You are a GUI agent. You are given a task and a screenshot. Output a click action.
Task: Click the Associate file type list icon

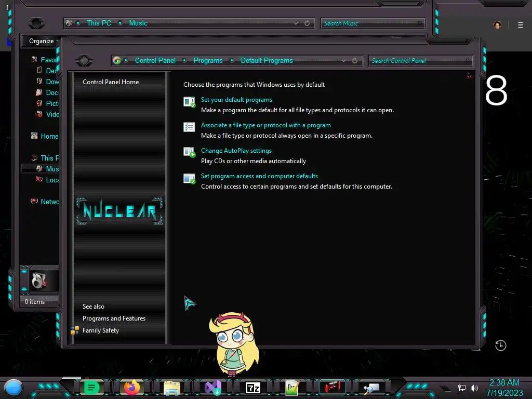189,127
